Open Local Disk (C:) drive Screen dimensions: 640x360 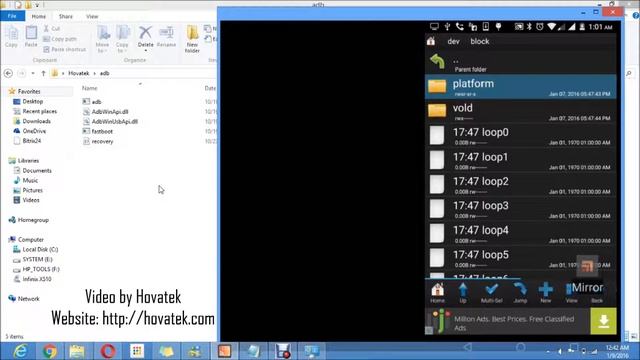[x=36, y=249]
